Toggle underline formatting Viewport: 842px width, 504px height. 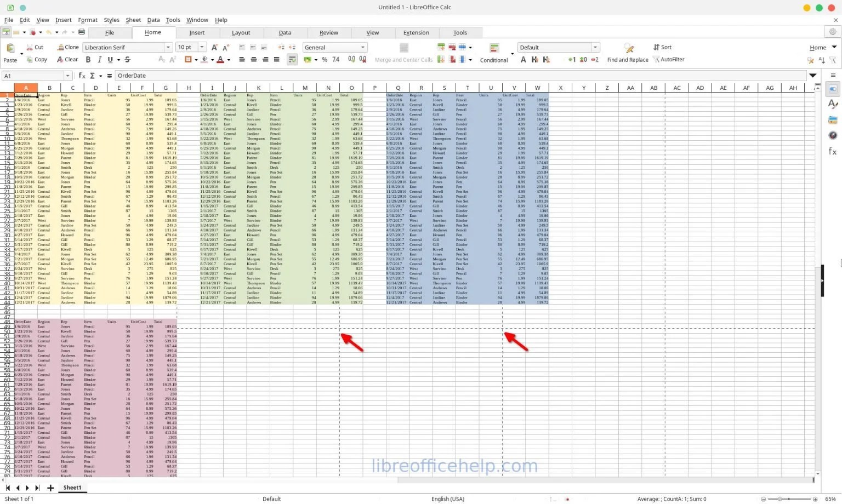click(110, 59)
